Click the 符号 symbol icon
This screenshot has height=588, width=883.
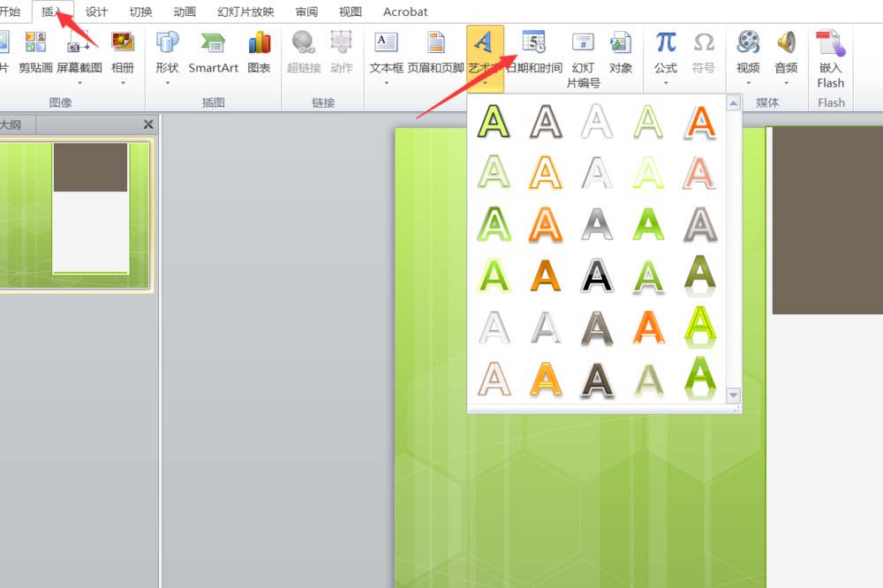click(704, 42)
